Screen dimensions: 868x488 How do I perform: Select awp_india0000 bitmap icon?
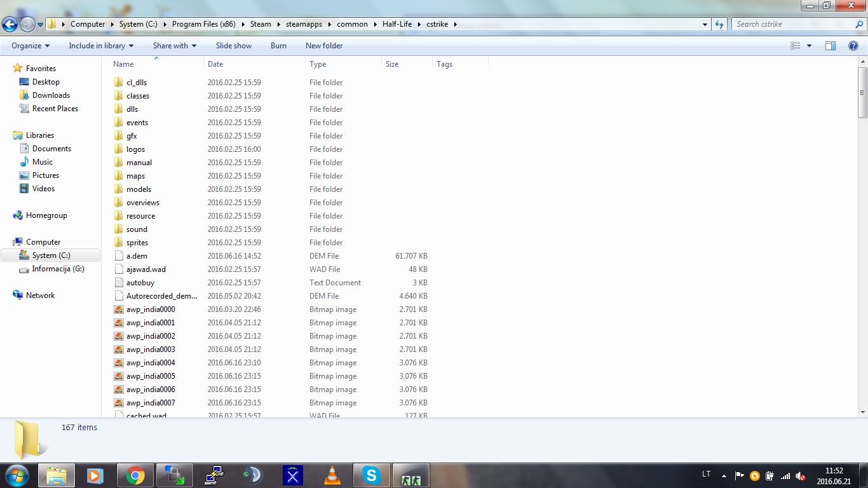tap(119, 309)
